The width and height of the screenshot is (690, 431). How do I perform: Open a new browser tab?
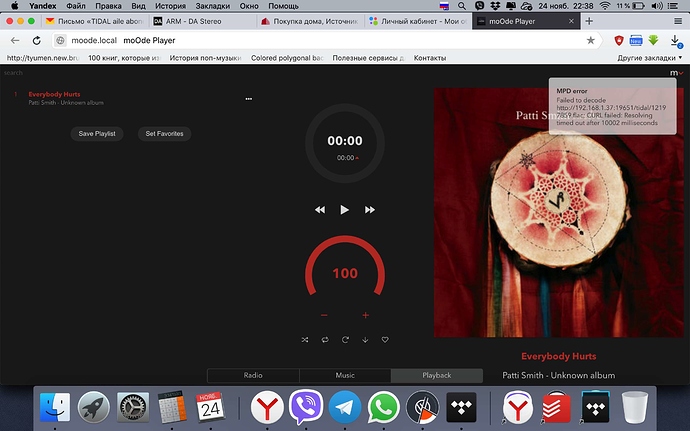(589, 21)
